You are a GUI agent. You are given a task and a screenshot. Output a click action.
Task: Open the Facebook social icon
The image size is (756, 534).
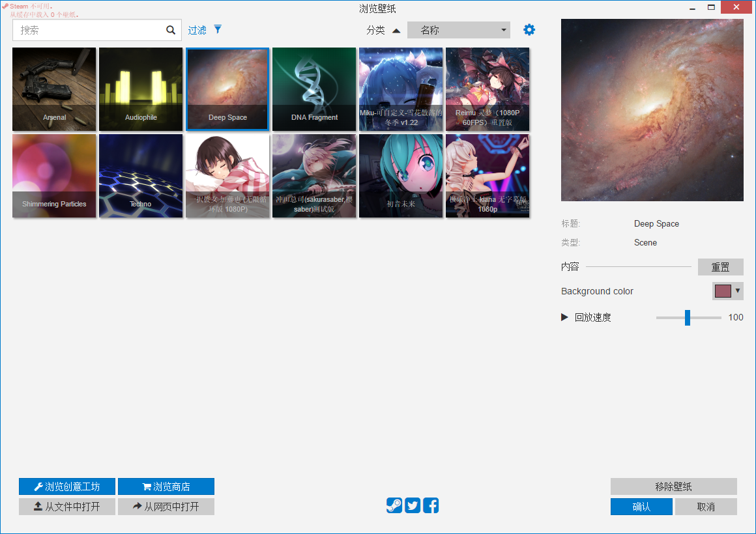point(431,505)
